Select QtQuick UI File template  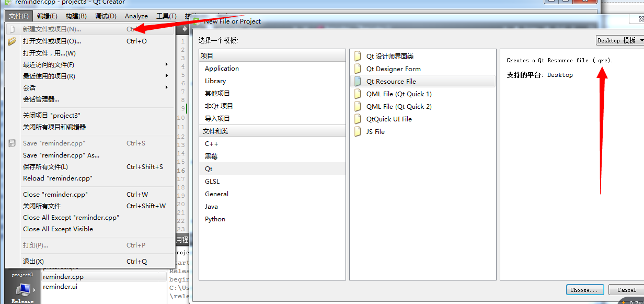tap(422, 119)
